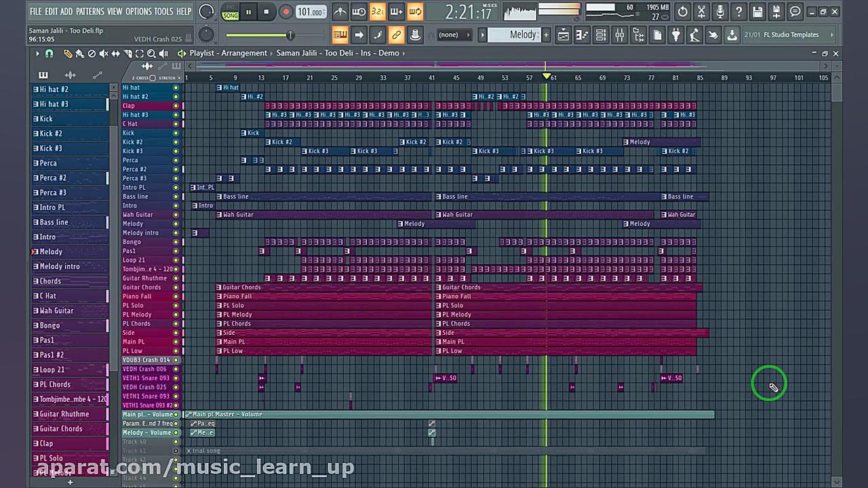868x488 pixels.
Task: Open the PATTERNS menu
Action: pyautogui.click(x=90, y=12)
